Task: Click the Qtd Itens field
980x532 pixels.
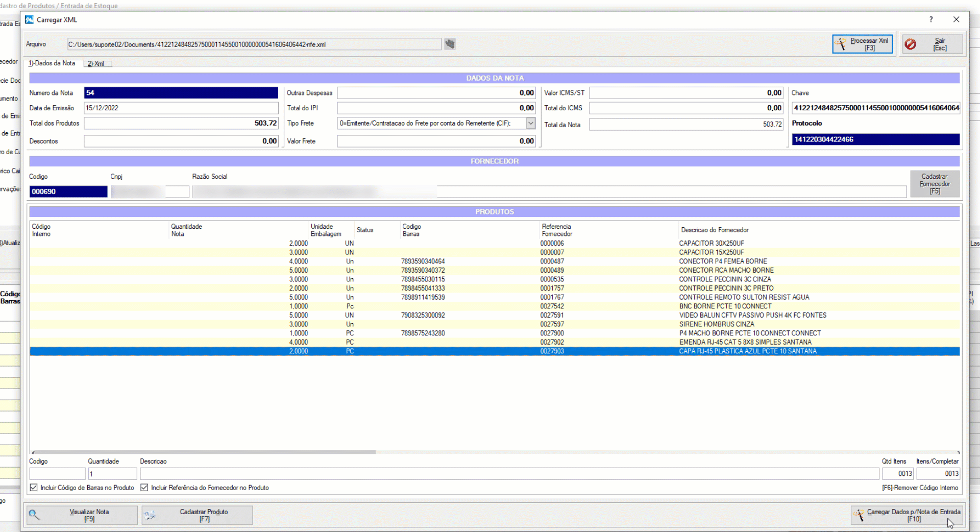Action: pos(898,474)
